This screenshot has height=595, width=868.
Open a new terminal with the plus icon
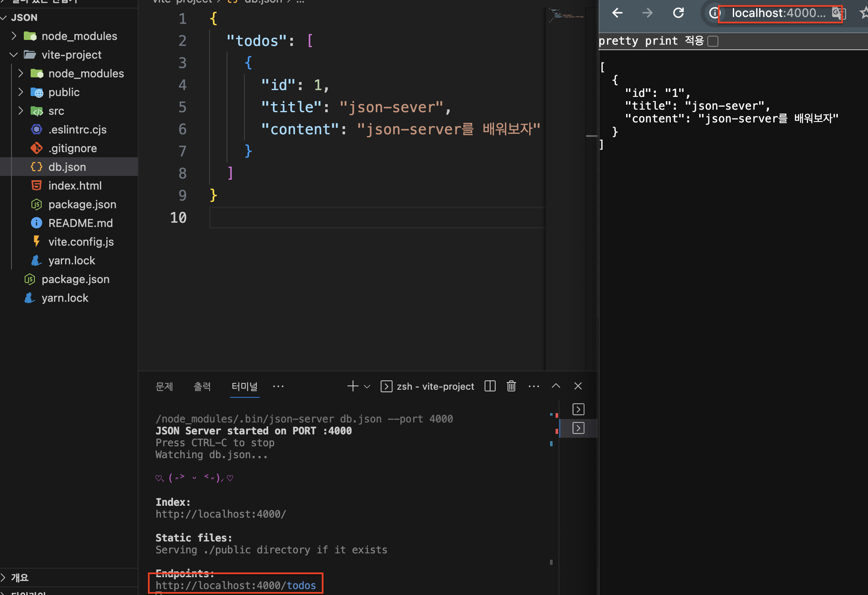[x=352, y=386]
